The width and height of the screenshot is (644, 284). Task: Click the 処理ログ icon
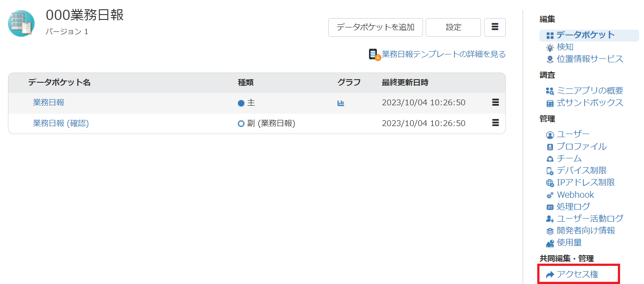(550, 207)
